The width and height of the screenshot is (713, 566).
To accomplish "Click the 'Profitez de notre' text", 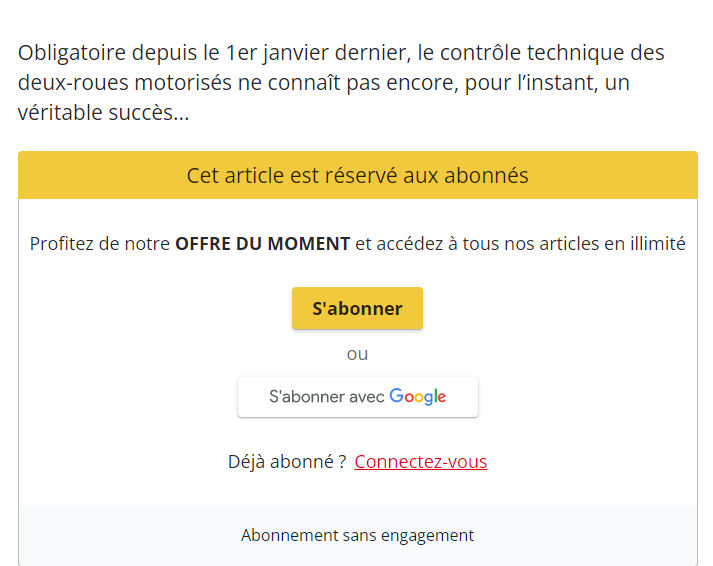I will (x=100, y=244).
